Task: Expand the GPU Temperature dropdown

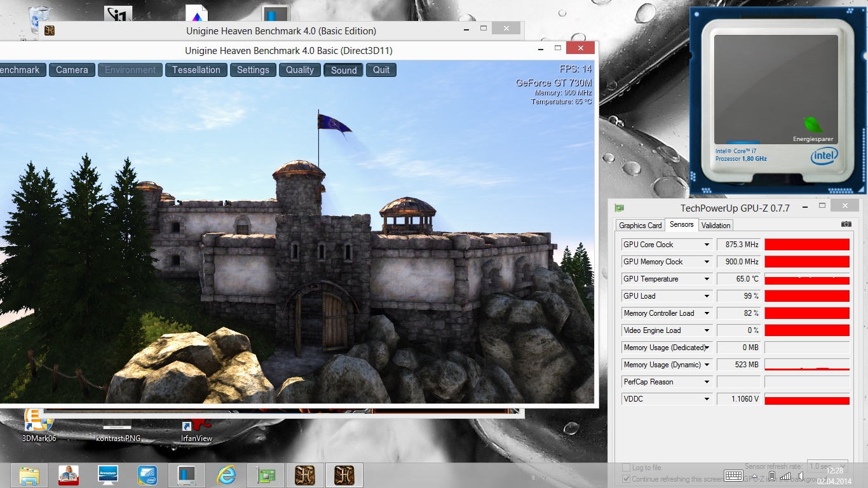Action: [x=707, y=279]
